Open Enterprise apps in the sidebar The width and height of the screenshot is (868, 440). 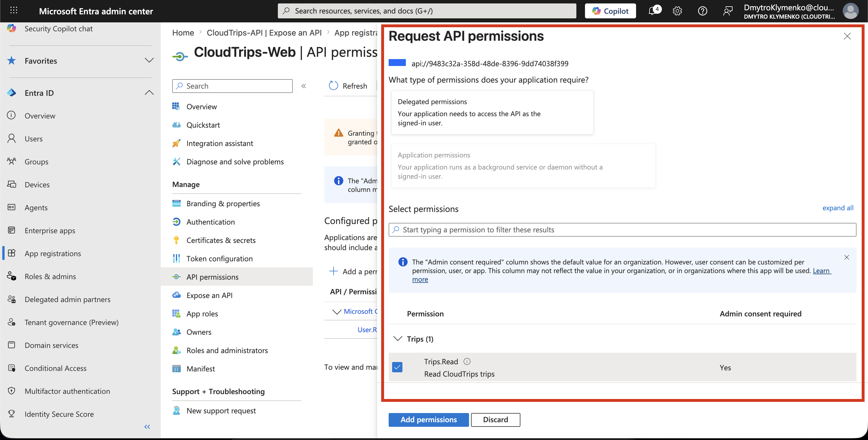coord(50,230)
